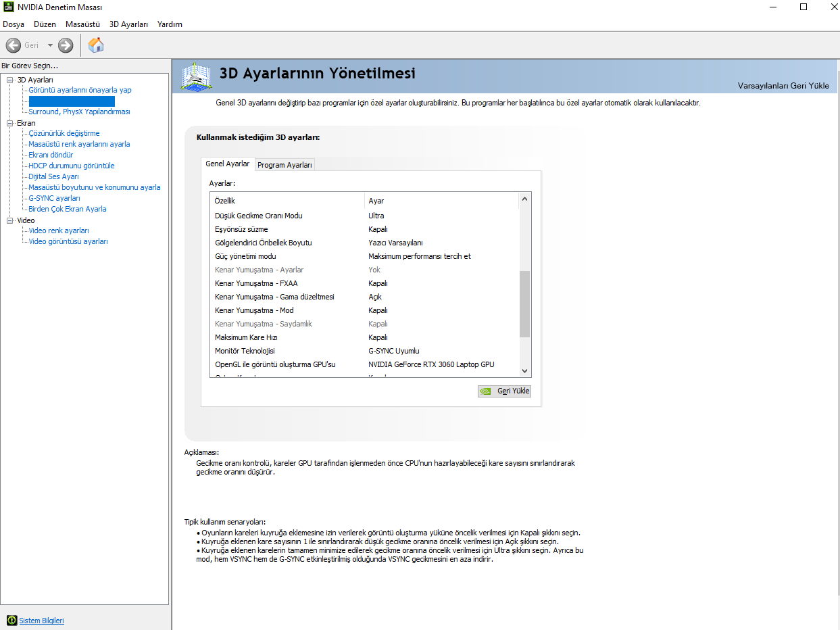Open the Home icon in toolbar

click(x=96, y=45)
